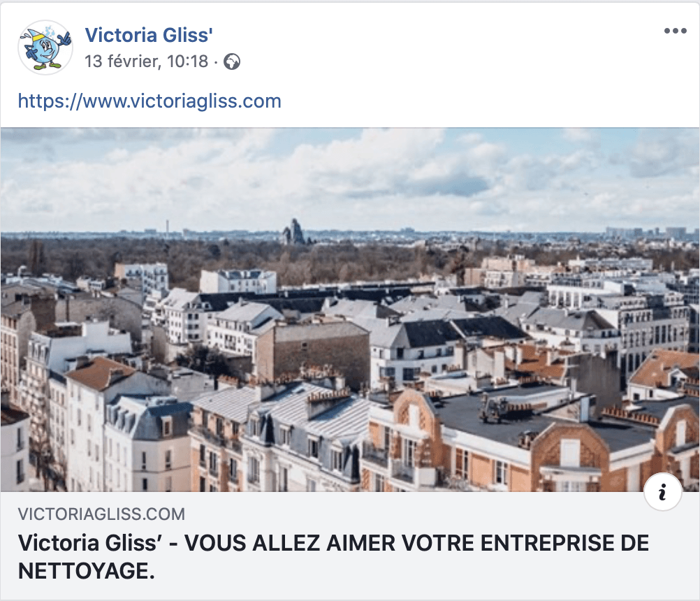Click the info 'i' icon on preview
The image size is (700, 601).
click(x=662, y=491)
